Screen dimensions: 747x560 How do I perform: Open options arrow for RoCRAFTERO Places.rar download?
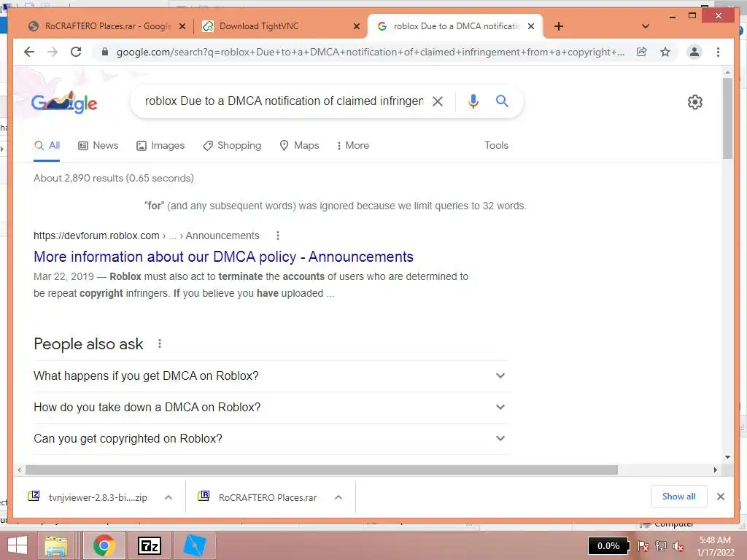point(338,497)
